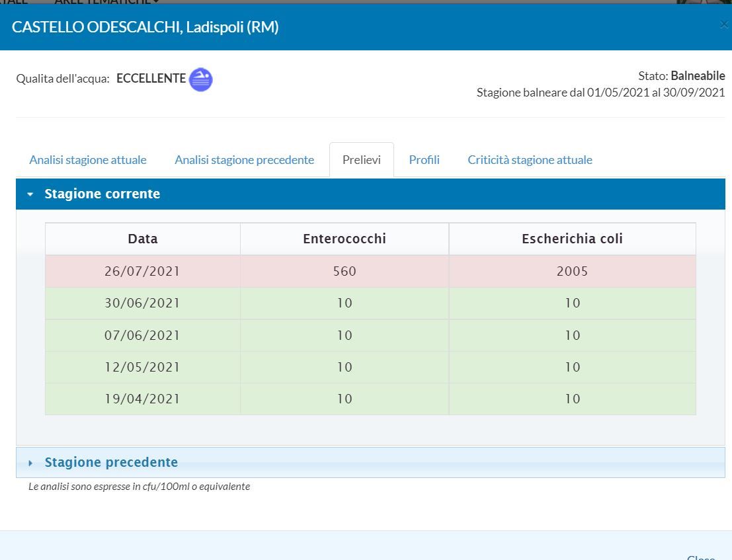Click the 19/04/2021 date cell
The image size is (732, 560).
point(142,399)
